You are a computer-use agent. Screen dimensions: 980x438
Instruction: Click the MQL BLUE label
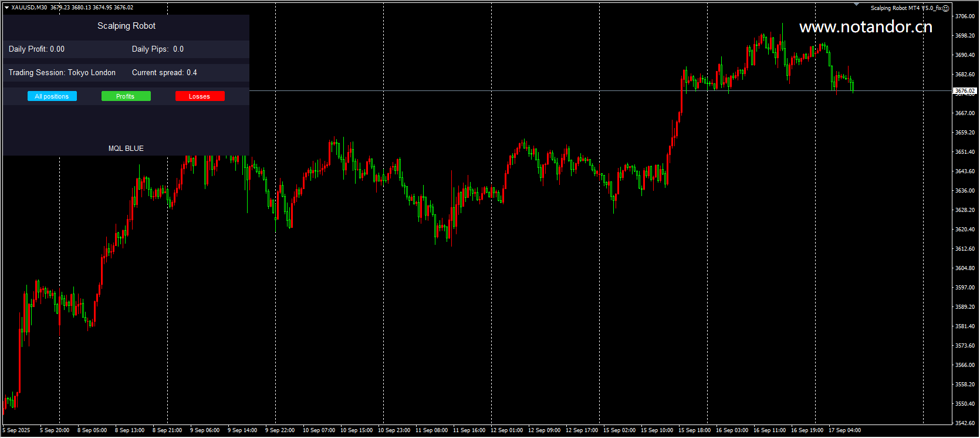pos(126,149)
